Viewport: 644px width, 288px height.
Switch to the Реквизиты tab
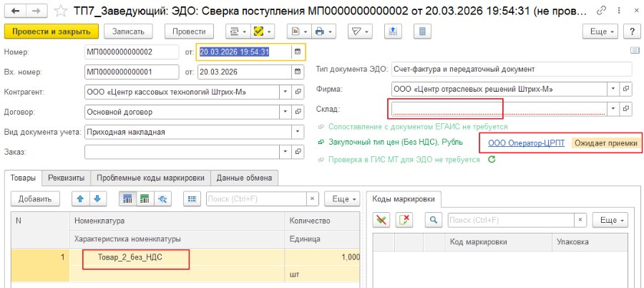click(66, 178)
